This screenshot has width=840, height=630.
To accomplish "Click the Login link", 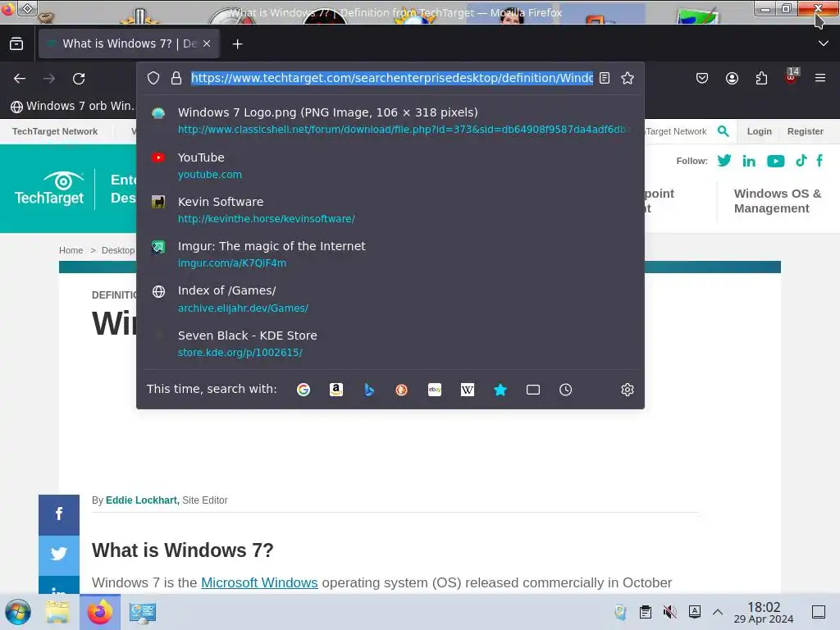I will click(x=759, y=131).
